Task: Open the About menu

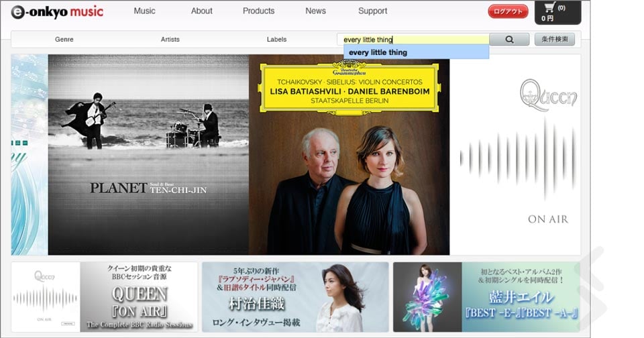Action: point(202,11)
